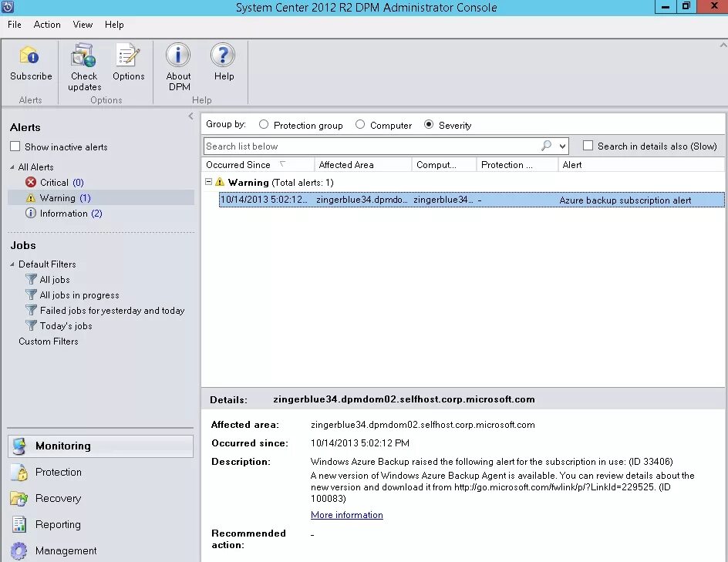Enable Show inactive alerts checkbox

coord(15,146)
